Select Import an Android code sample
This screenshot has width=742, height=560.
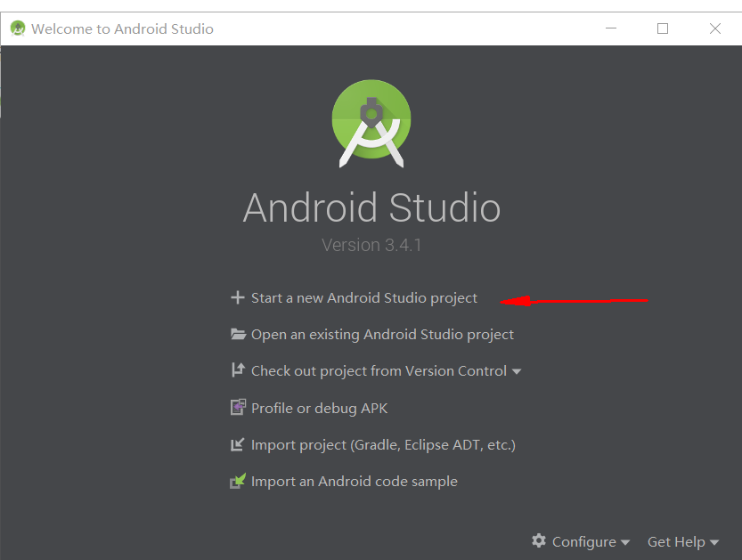click(x=354, y=481)
